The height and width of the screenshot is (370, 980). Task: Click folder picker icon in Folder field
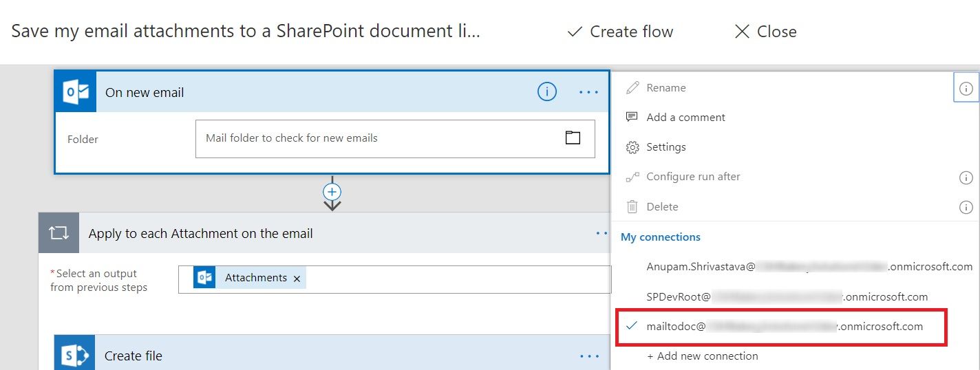(573, 138)
